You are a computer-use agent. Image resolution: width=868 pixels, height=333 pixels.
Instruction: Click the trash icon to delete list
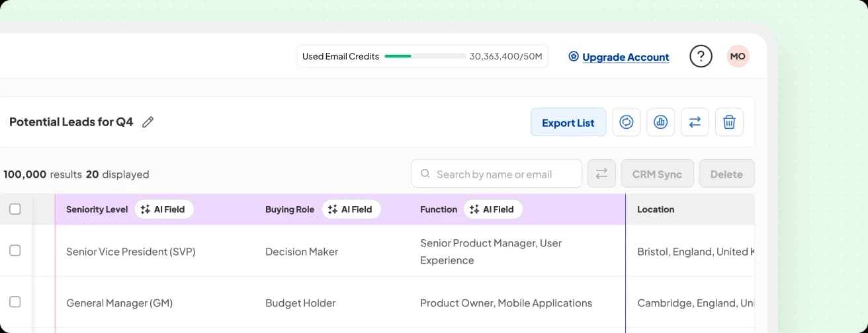(x=729, y=122)
